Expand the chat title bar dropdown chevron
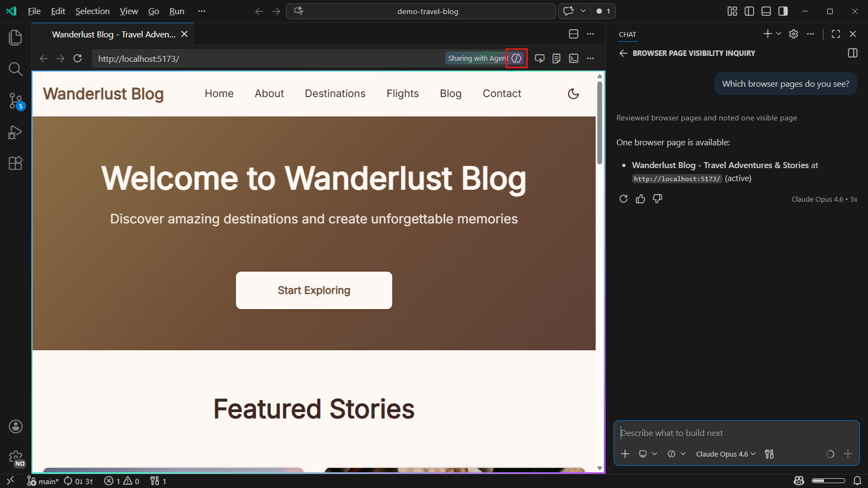This screenshot has height=488, width=868. [x=583, y=11]
